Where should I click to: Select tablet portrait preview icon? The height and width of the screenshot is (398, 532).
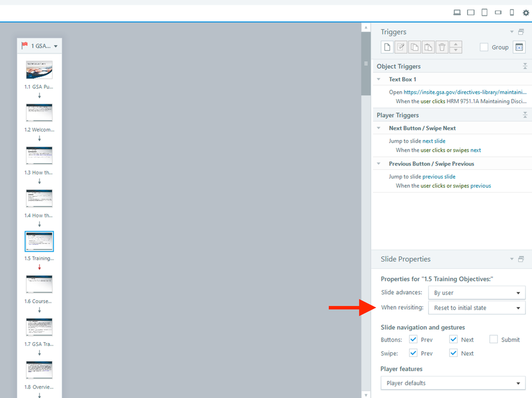point(485,13)
